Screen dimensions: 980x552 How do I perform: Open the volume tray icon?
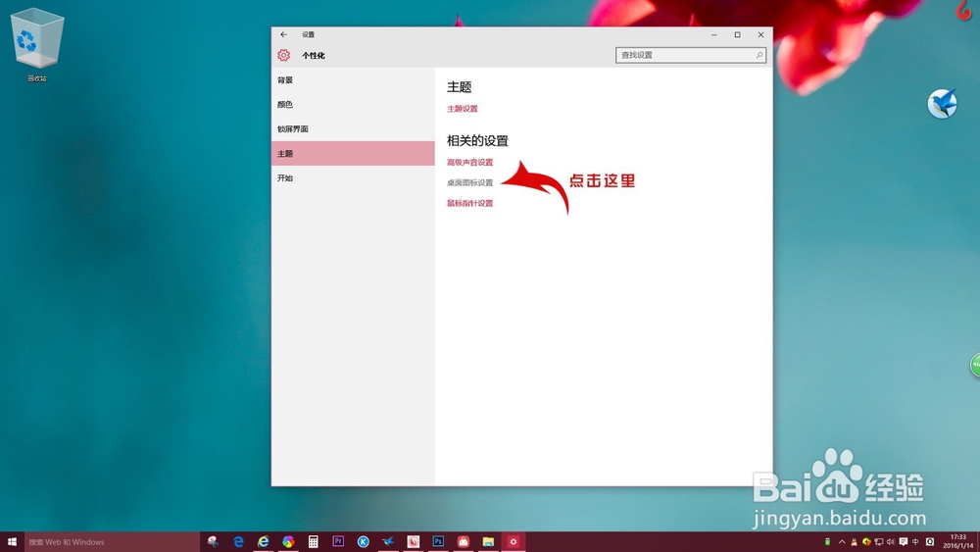(891, 542)
